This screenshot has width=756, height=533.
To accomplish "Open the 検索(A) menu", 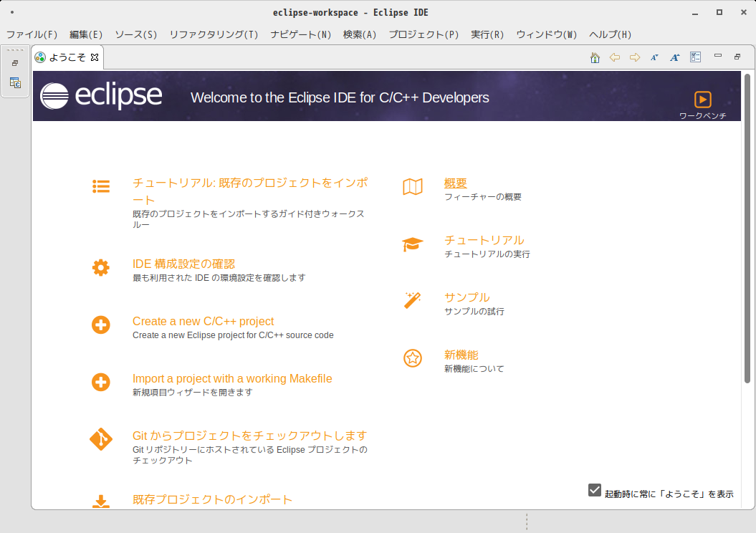I will tap(360, 34).
